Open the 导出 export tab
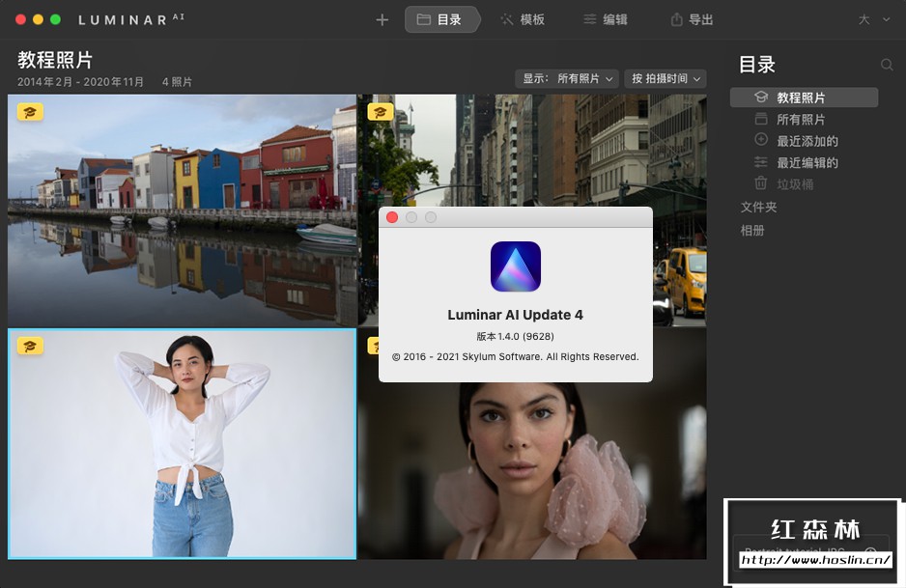Screen dimensions: 906x588 click(693, 19)
